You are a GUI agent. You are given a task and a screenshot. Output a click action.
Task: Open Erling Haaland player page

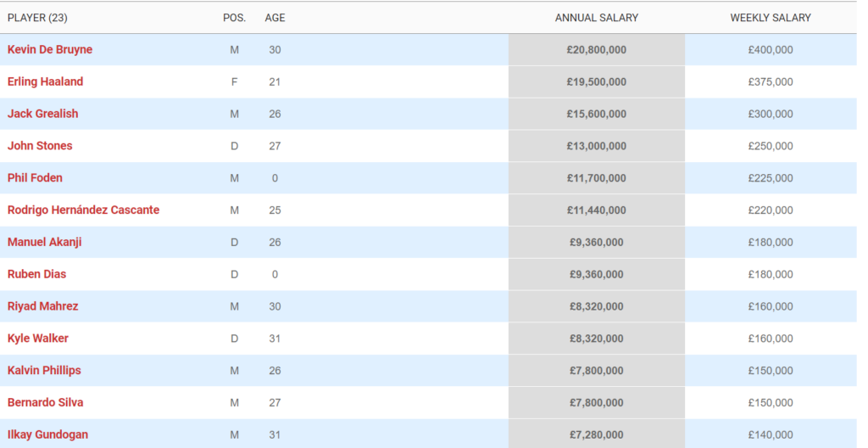[x=46, y=81]
